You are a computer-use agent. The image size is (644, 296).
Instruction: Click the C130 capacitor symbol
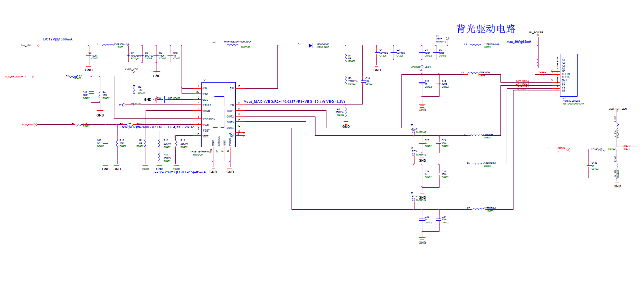point(589,166)
